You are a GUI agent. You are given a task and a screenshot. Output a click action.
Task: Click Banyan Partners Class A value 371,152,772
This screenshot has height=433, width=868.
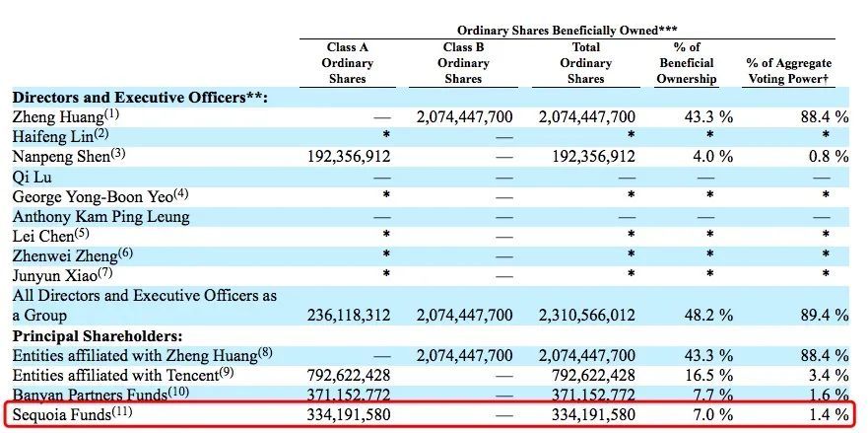[x=349, y=395]
